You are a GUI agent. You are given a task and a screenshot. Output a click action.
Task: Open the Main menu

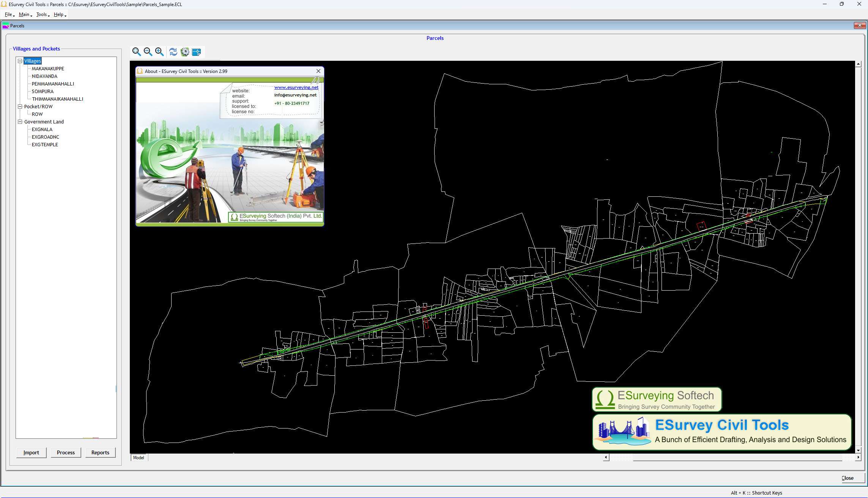coord(25,14)
